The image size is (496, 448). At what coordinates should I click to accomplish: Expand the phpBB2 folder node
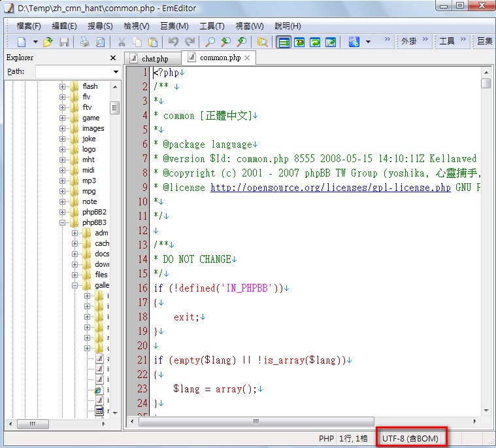62,212
